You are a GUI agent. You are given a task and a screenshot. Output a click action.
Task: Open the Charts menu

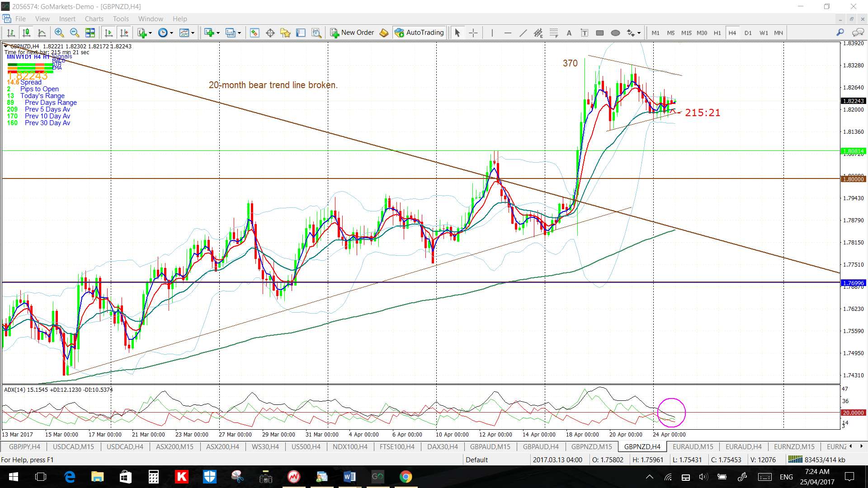pos(94,19)
